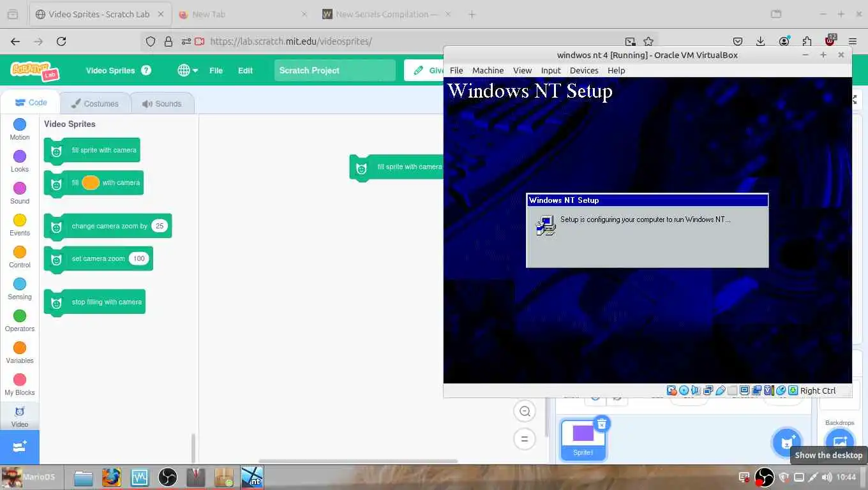
Task: Open the Video Sprites help question mark
Action: [146, 70]
